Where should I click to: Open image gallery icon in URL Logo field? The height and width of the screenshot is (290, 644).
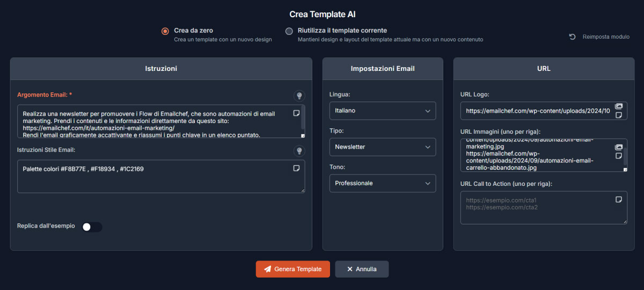[x=618, y=106]
